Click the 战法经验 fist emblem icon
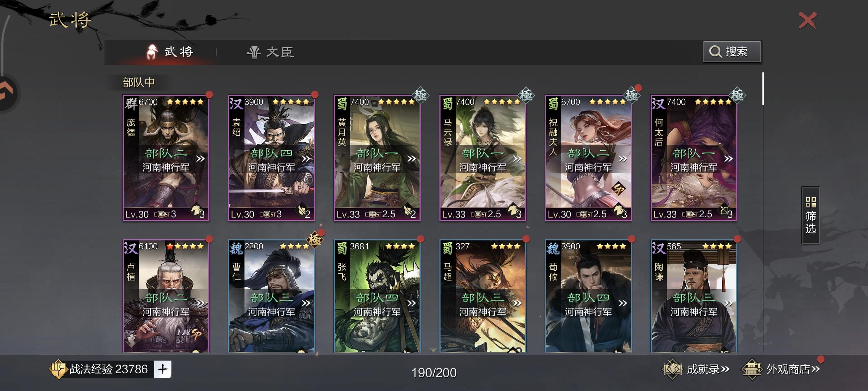 pyautogui.click(x=58, y=369)
